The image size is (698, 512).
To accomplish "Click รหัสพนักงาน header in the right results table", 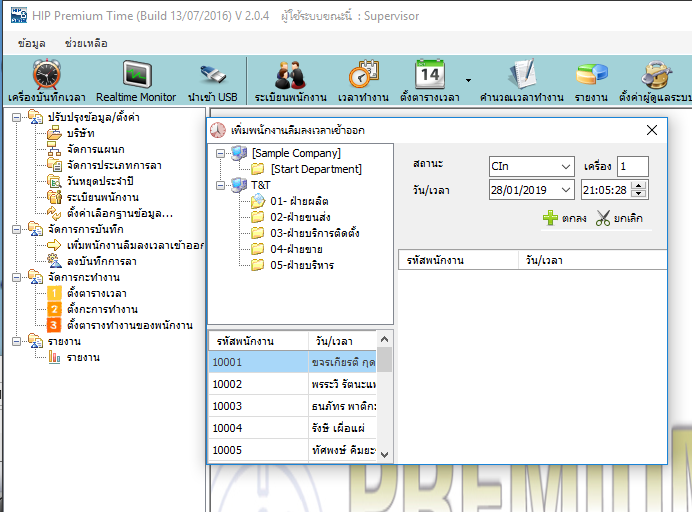I will [459, 260].
